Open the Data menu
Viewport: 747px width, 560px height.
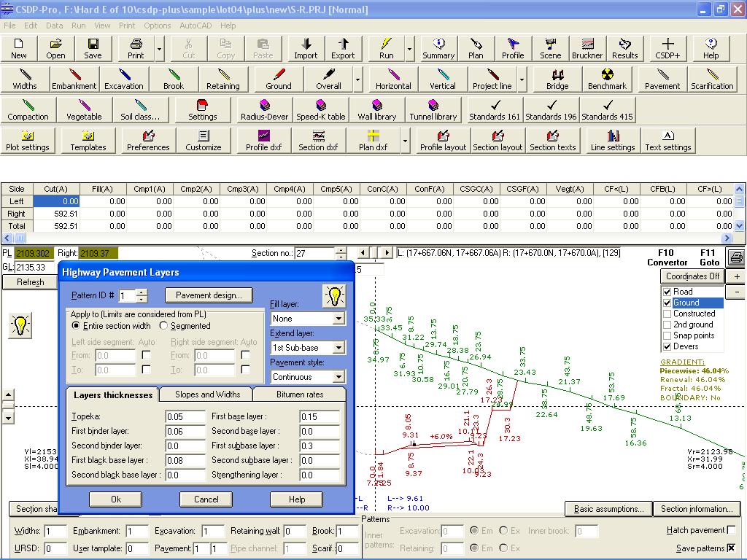click(x=54, y=26)
